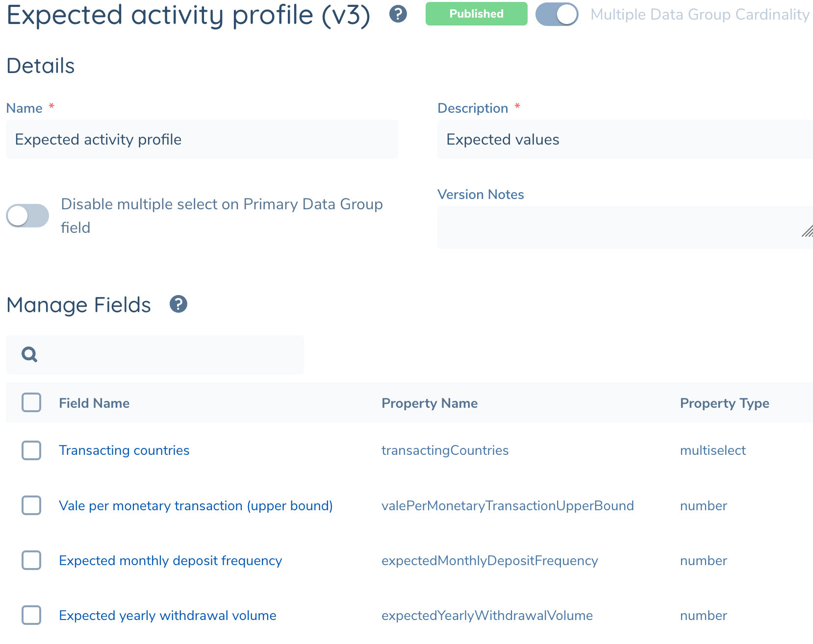The width and height of the screenshot is (813, 644).
Task: Open Expected monthly deposit frequency field
Action: coord(170,560)
